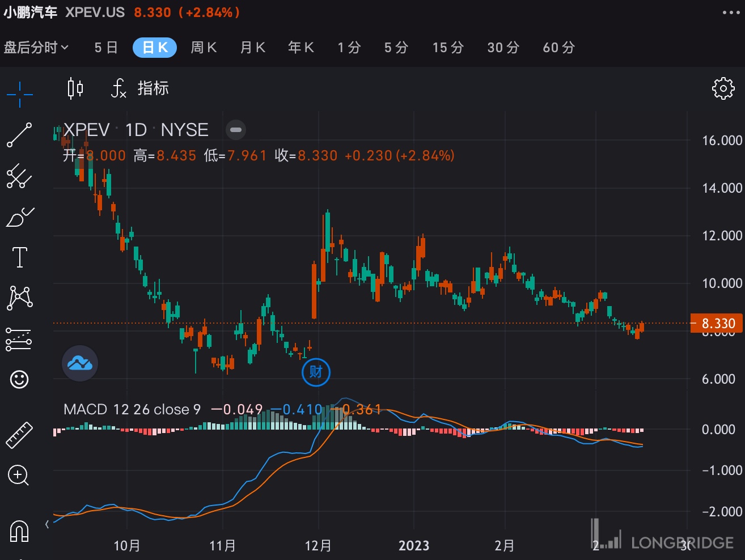Click the 12月 date axis label
Screen dimensions: 745x560
click(x=318, y=546)
